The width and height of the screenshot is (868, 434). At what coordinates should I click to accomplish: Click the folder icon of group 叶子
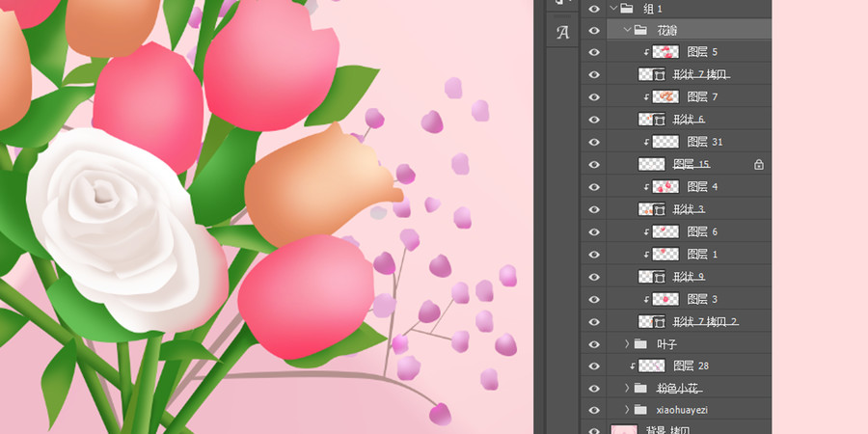(640, 343)
